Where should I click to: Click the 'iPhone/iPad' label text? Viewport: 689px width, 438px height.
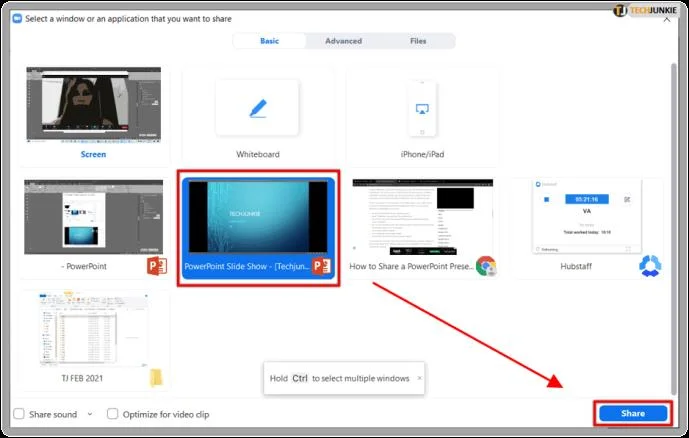(422, 154)
